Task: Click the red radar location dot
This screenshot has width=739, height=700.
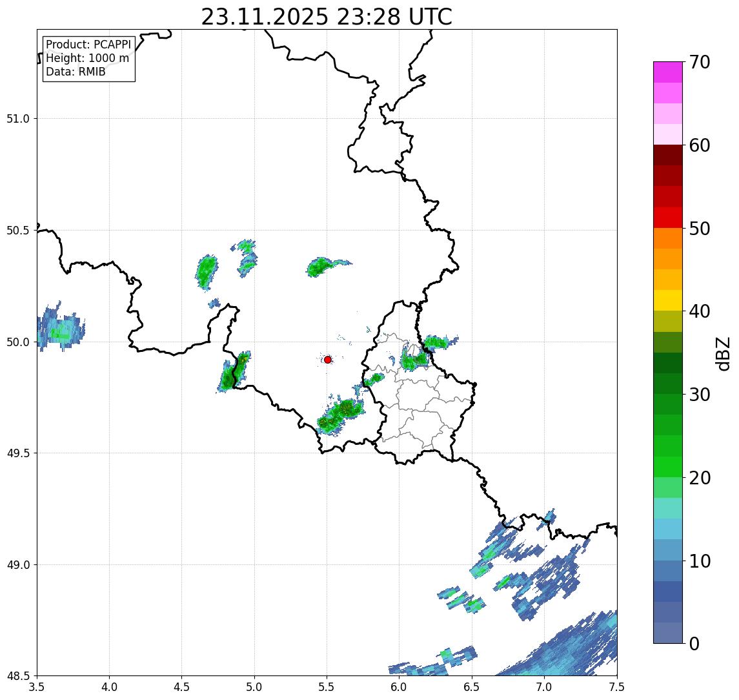Action: coord(328,360)
